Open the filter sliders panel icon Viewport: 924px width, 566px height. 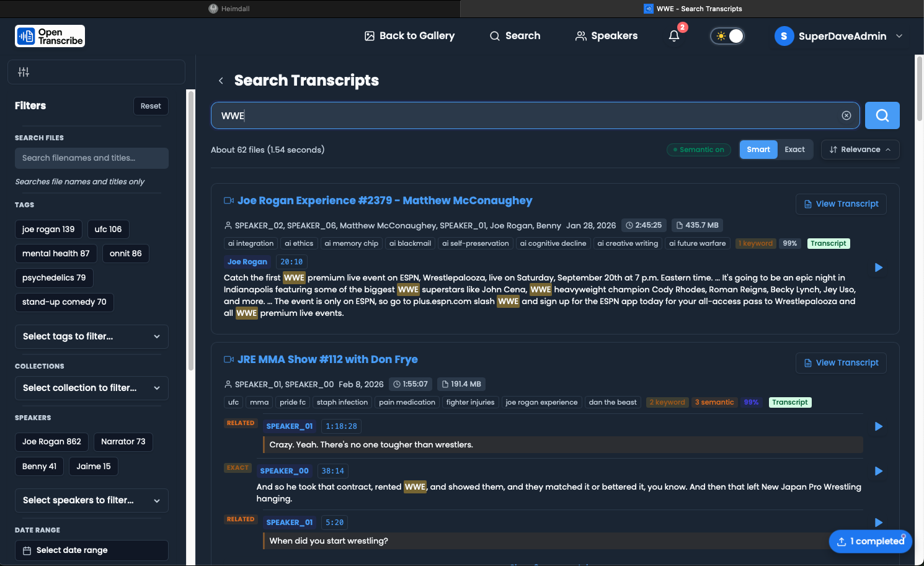(x=24, y=72)
